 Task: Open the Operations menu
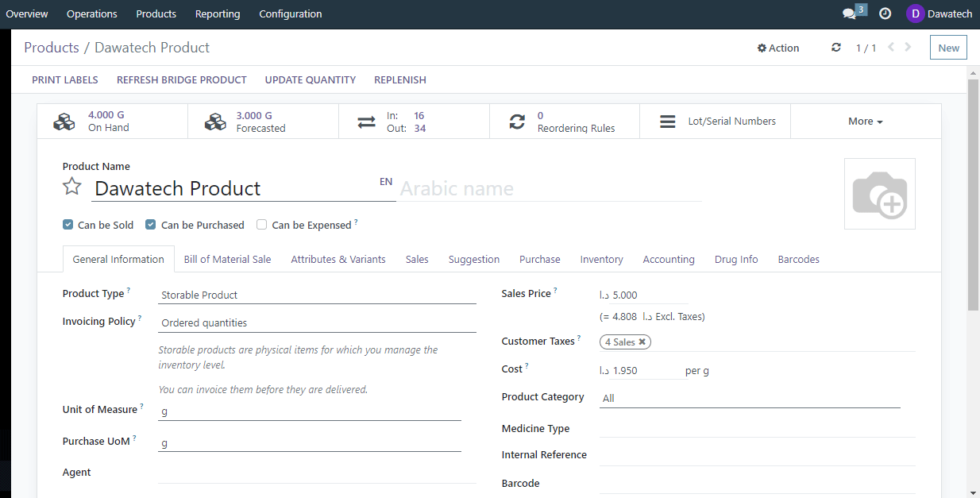pyautogui.click(x=92, y=14)
